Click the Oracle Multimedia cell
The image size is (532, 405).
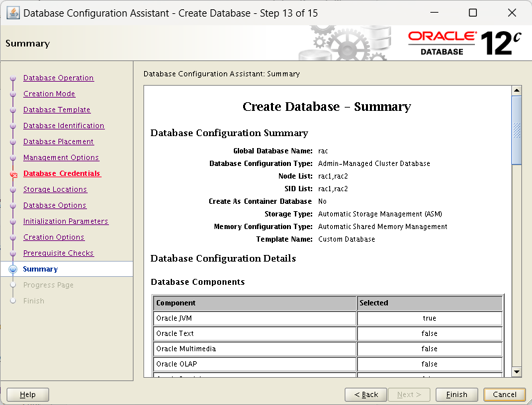[x=255, y=349]
